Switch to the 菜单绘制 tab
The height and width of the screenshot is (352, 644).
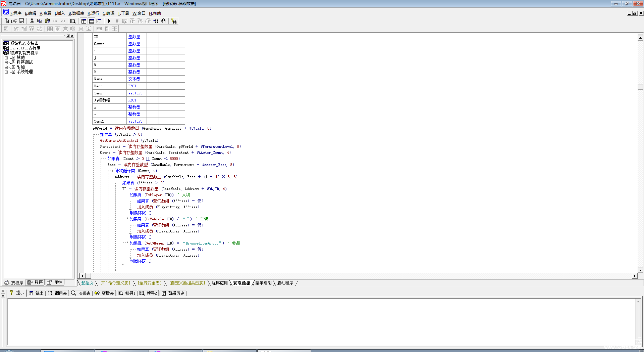click(263, 283)
